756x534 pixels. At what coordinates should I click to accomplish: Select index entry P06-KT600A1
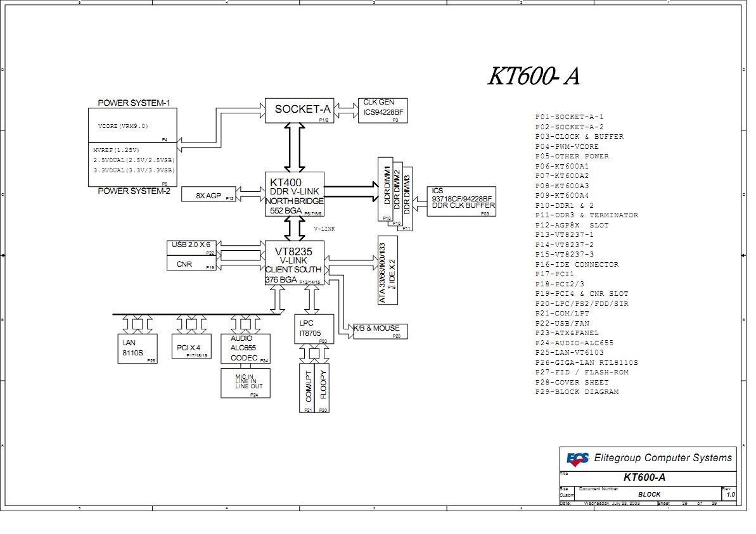pos(561,166)
